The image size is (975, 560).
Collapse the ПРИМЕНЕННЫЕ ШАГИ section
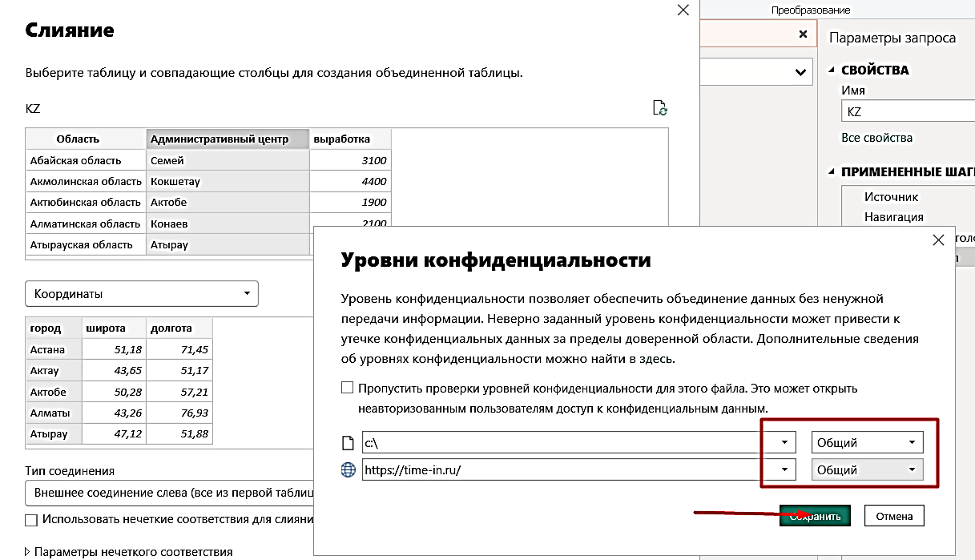coord(832,172)
